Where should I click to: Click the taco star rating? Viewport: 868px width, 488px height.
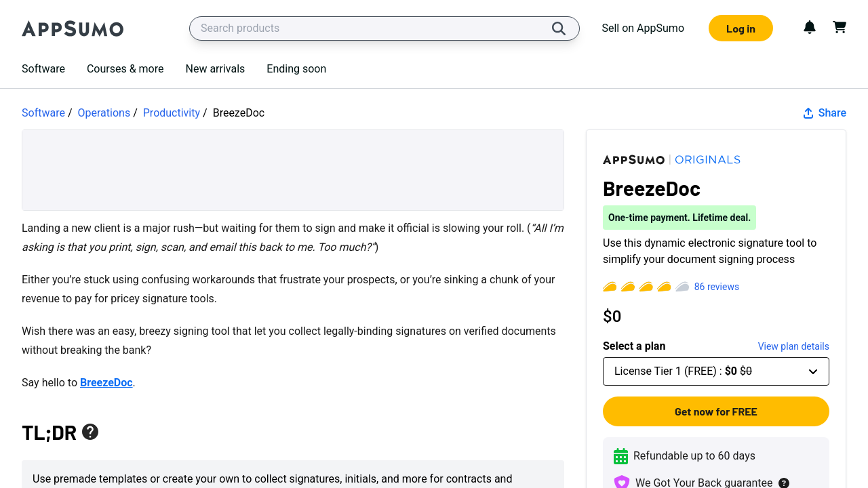[646, 287]
